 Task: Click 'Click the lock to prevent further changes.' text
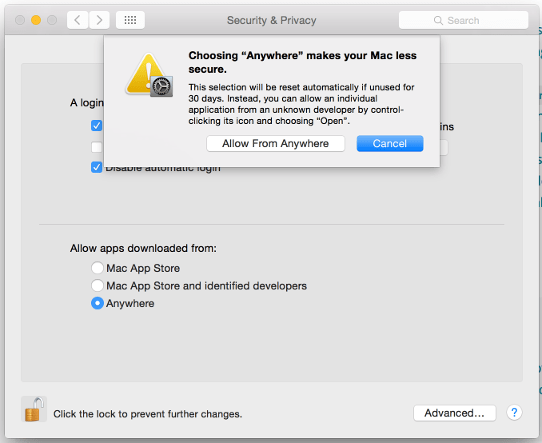[x=148, y=414]
